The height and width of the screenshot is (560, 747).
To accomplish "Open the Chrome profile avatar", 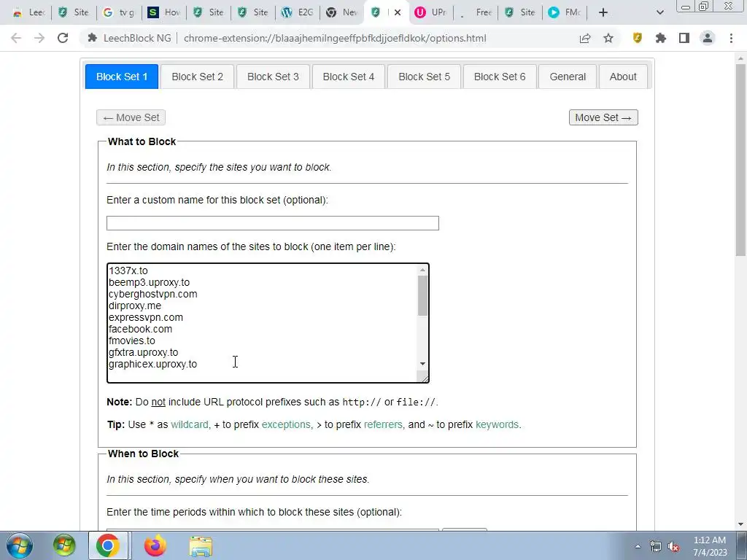I will point(708,38).
